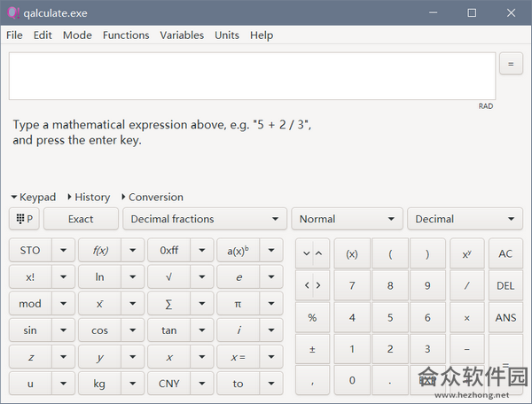The height and width of the screenshot is (404, 532).
Task: Click the CNY currency button
Action: tap(169, 384)
